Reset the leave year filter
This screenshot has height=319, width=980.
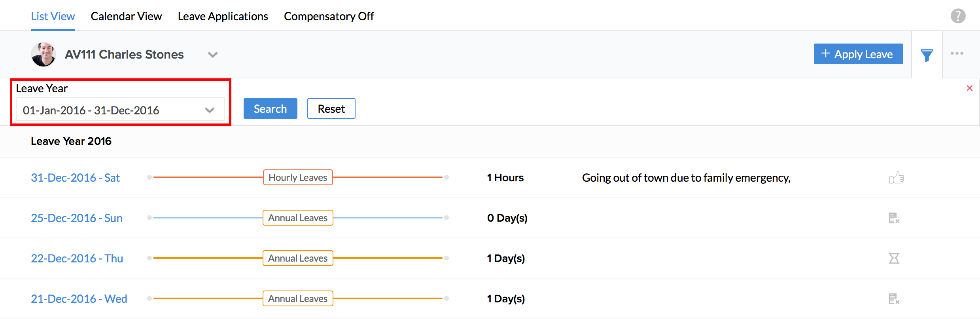point(331,108)
